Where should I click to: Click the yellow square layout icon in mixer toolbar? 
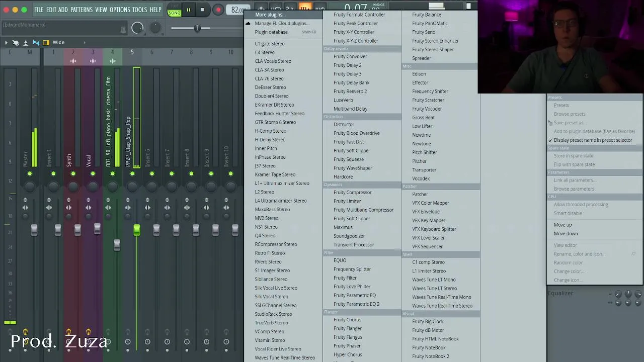point(46,43)
